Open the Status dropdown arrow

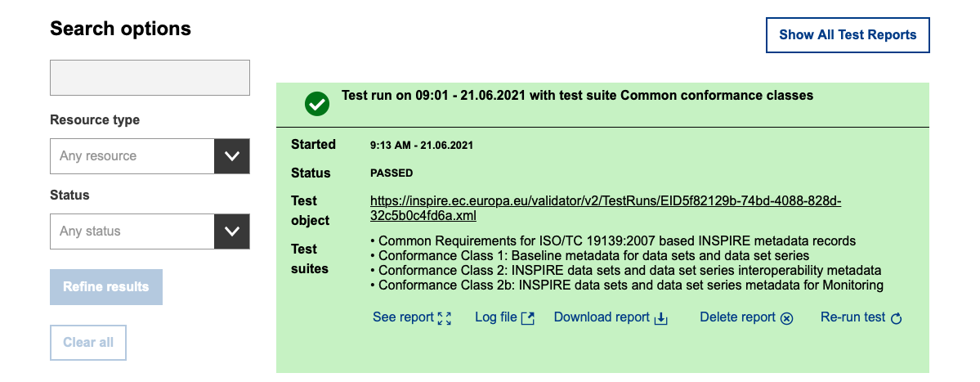click(x=231, y=231)
